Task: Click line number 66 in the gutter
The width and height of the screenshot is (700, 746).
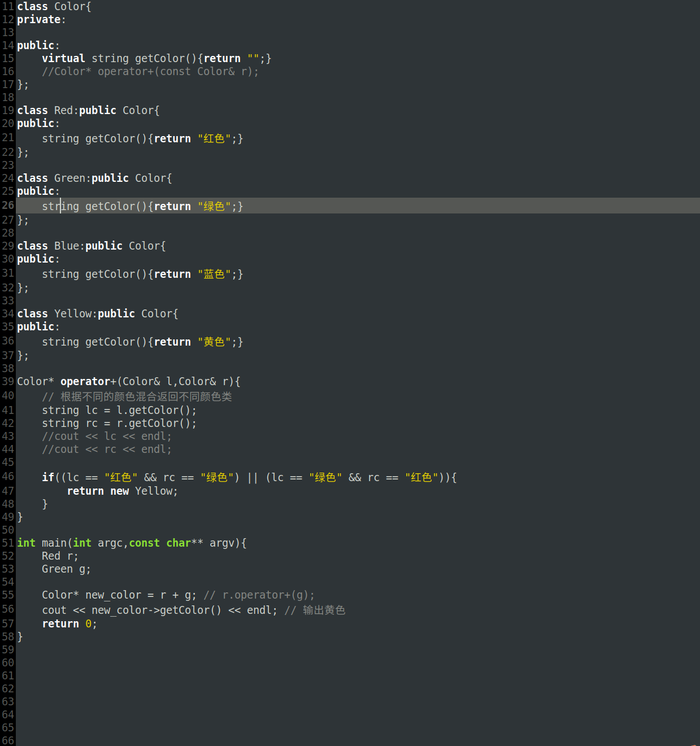Action: 8,740
